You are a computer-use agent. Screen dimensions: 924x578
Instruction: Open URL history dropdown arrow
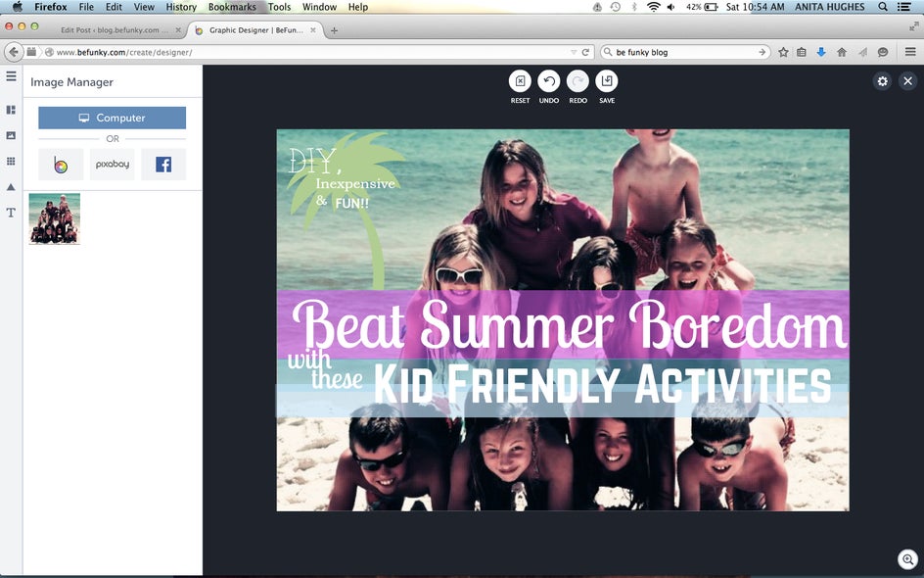coord(574,52)
